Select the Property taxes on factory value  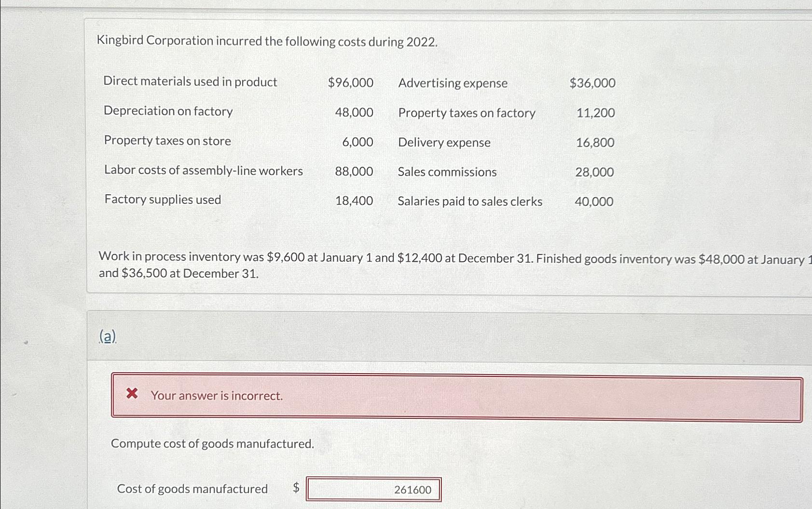(596, 112)
